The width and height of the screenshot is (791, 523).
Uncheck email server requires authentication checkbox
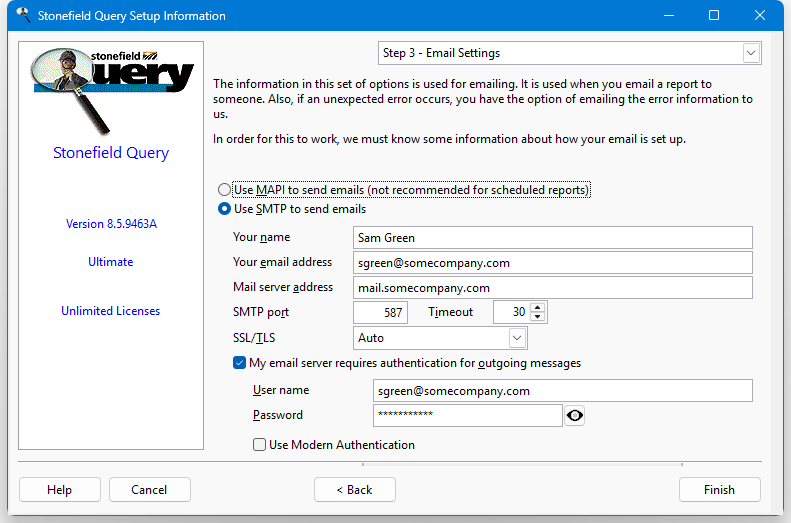pos(240,364)
